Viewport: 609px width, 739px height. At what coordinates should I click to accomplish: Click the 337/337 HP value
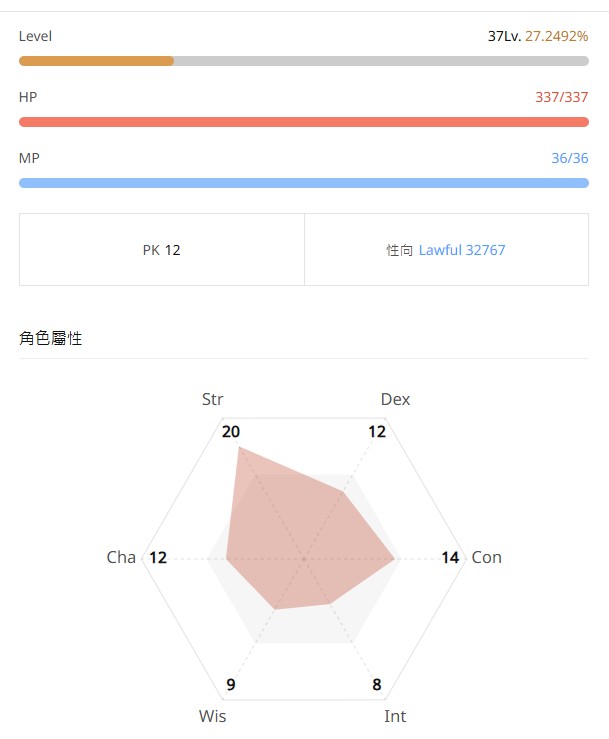[561, 97]
